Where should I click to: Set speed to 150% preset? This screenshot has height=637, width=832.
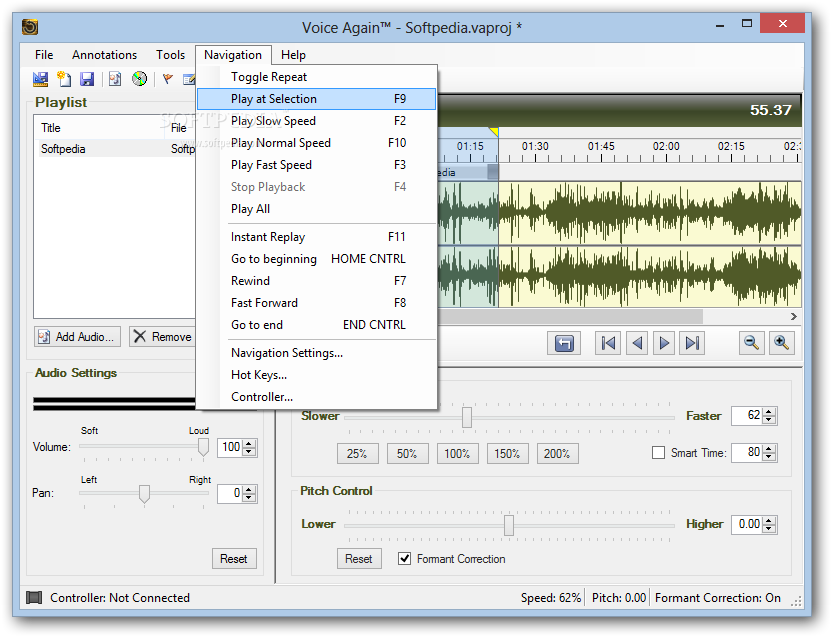tap(507, 453)
